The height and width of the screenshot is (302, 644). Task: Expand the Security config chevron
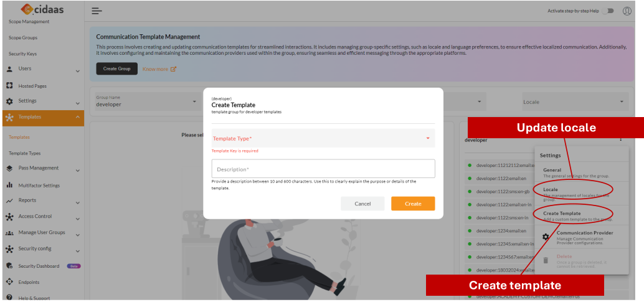pyautogui.click(x=78, y=251)
